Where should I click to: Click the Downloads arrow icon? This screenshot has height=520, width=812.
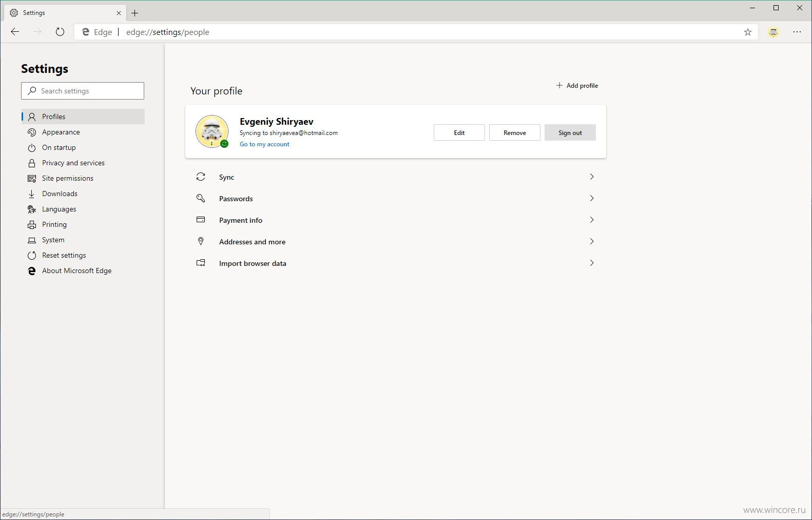click(x=32, y=194)
